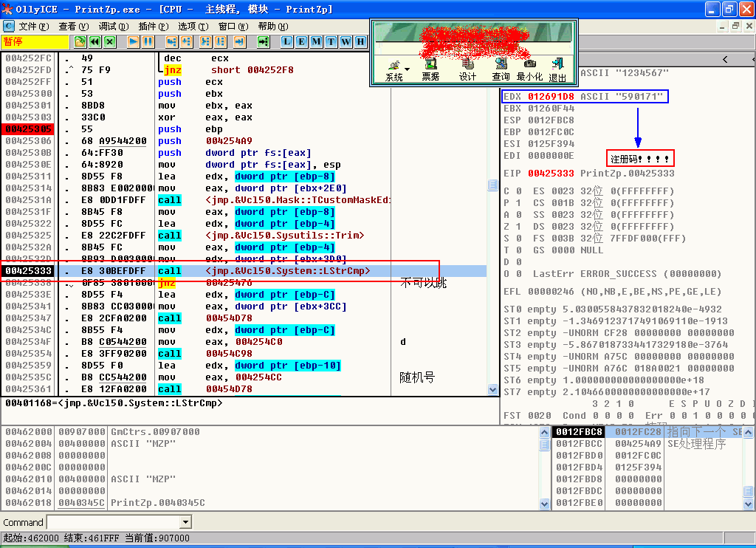Click disassembly pane scroll-down arrow

point(492,389)
